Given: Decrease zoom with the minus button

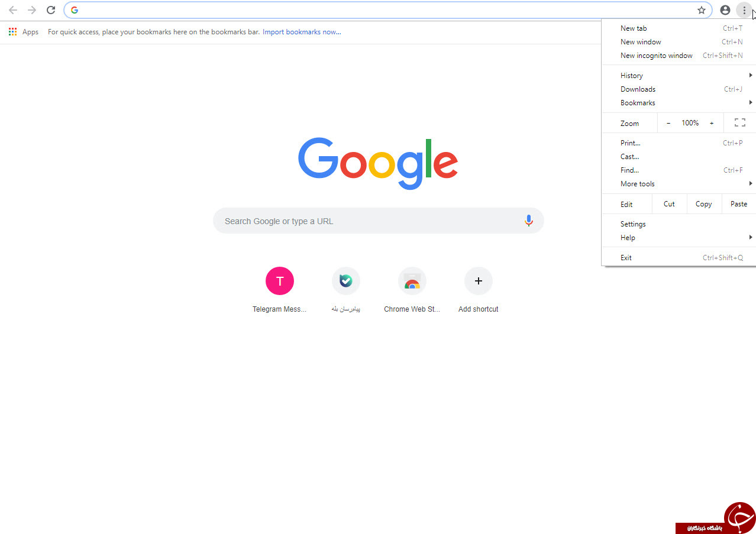Looking at the screenshot, I should point(668,123).
